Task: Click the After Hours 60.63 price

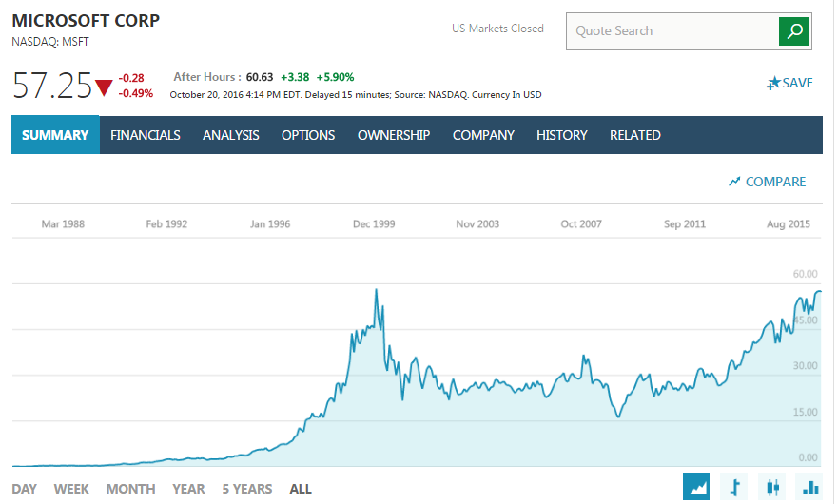Action: (260, 77)
